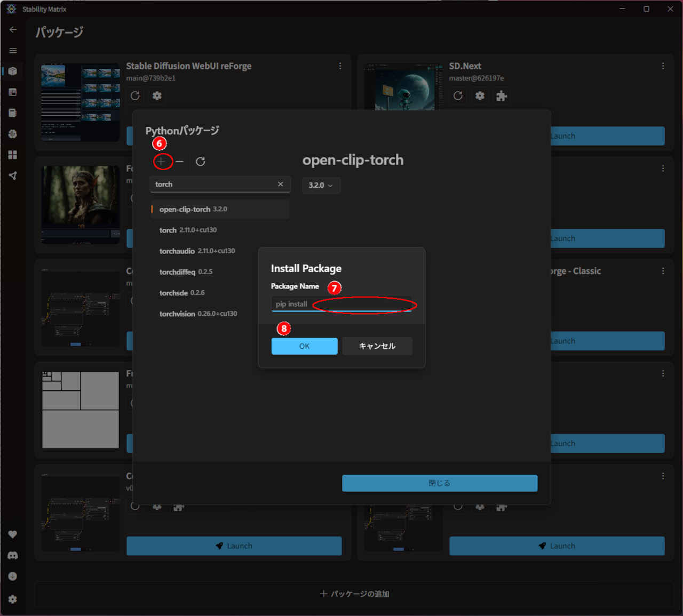Open settings gear for Stable Diffusion WebUI reForge
This screenshot has width=683, height=616.
pyautogui.click(x=157, y=95)
